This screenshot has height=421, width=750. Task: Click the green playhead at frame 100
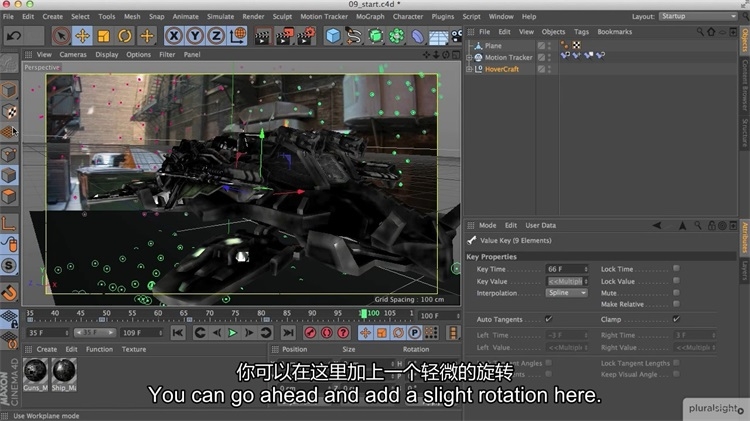point(364,314)
